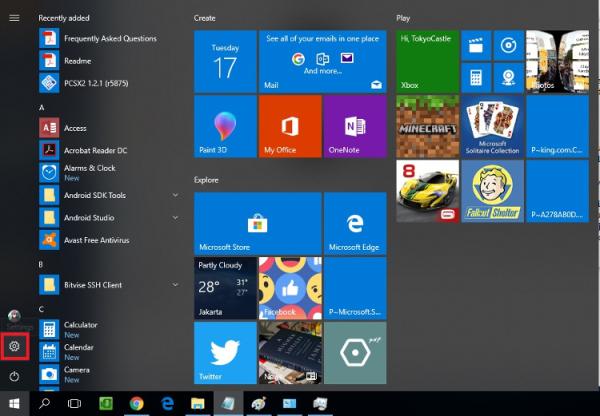This screenshot has width=600, height=416.
Task: Jump to letter A section header
Action: [x=42, y=107]
